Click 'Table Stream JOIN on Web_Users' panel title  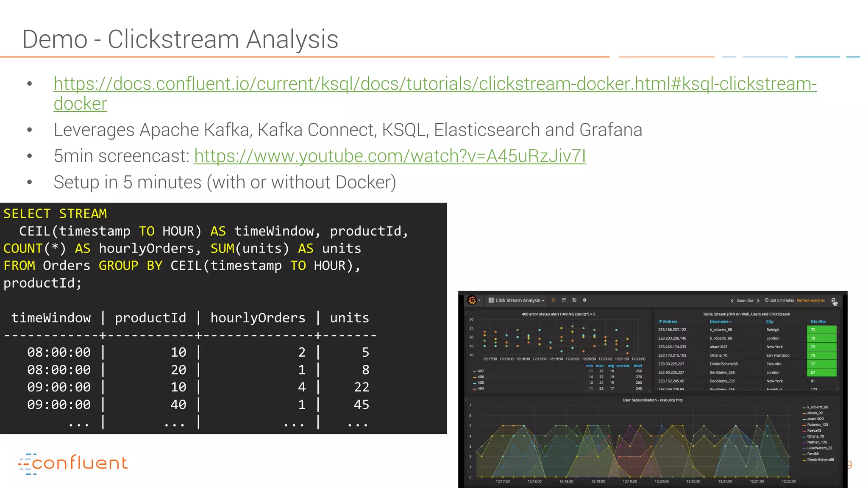746,314
